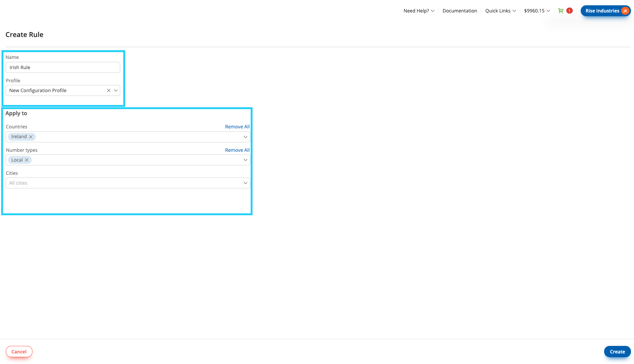Remove the Ireland country tag

(31, 137)
